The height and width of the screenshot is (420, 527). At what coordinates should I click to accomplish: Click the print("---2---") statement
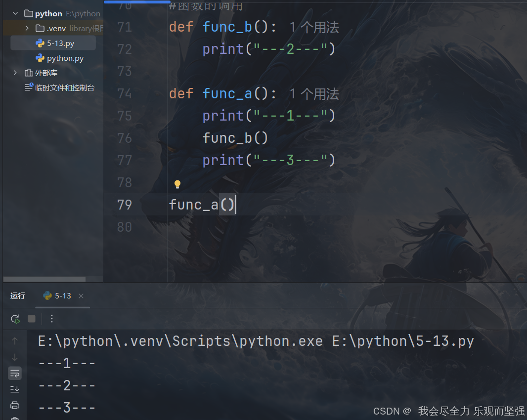(x=268, y=49)
